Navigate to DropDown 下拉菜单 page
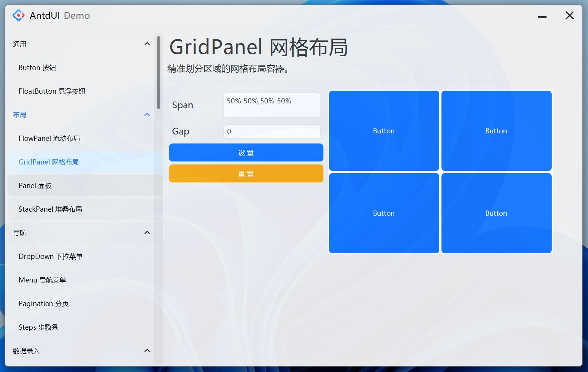The image size is (588, 372). click(51, 257)
